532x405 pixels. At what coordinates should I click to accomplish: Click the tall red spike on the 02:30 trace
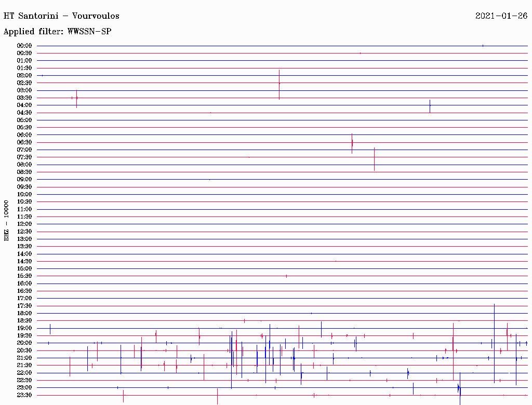279,85
